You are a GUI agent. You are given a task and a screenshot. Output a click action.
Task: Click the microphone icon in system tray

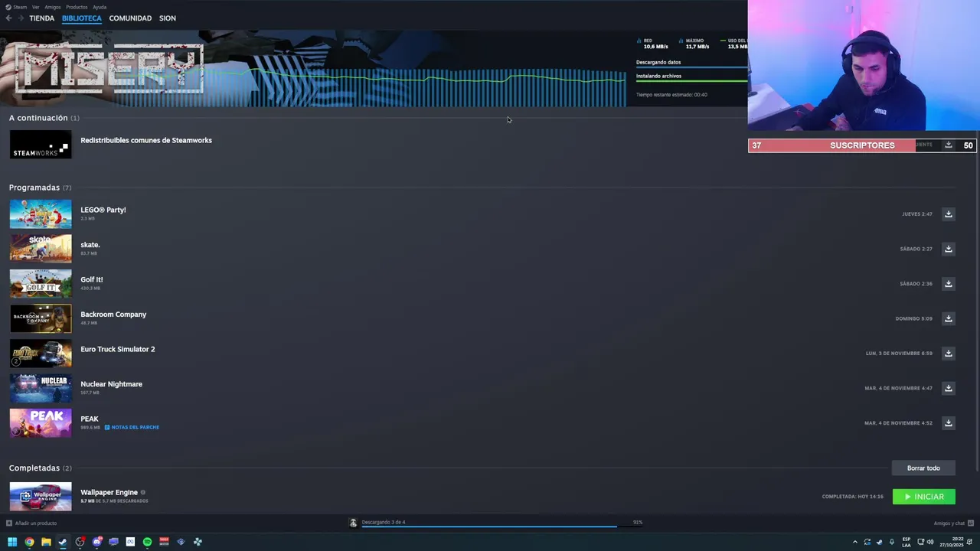click(x=891, y=542)
